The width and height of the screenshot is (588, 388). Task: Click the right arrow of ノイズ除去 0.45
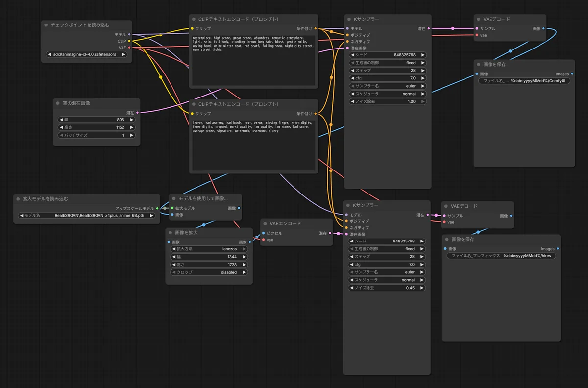click(423, 288)
